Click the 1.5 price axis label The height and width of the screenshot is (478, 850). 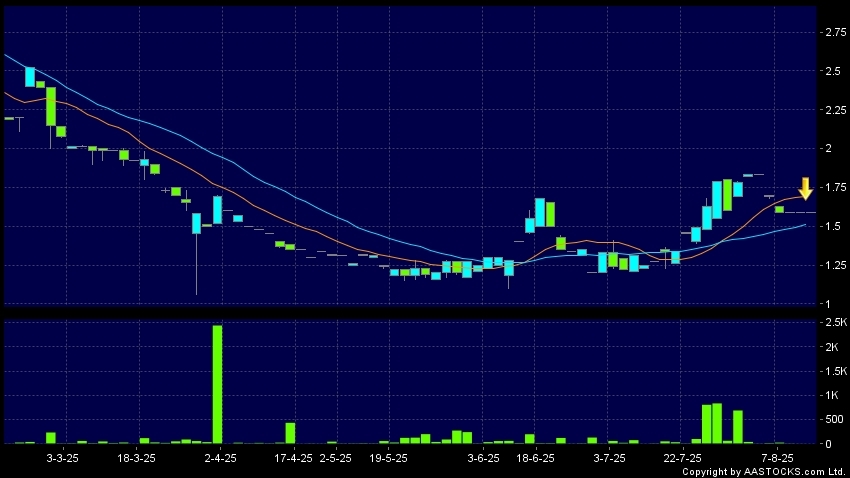pos(833,226)
